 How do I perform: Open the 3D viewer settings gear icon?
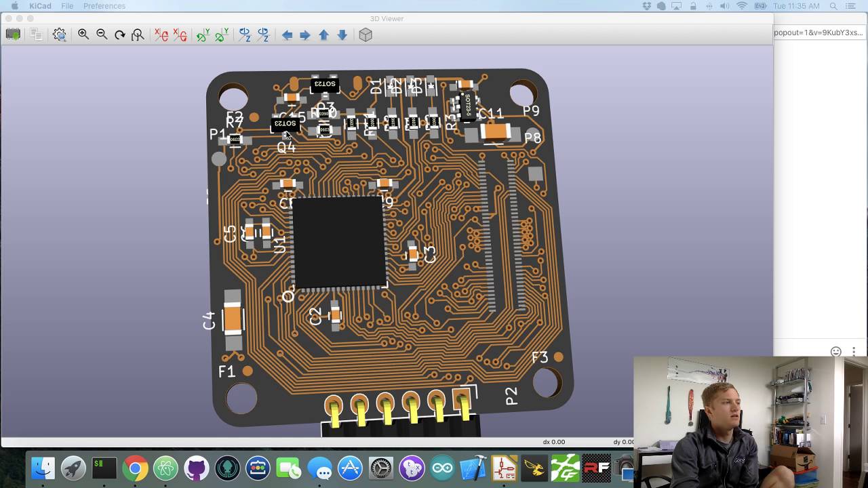pos(60,35)
